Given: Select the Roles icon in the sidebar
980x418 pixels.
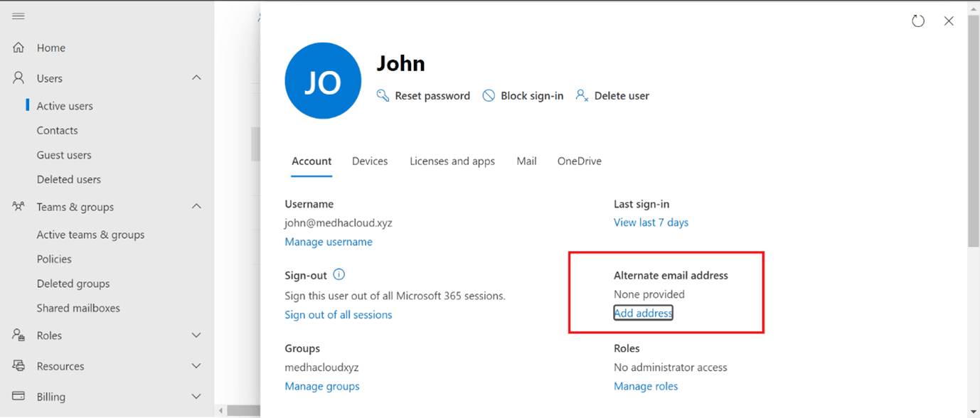Looking at the screenshot, I should tap(18, 335).
